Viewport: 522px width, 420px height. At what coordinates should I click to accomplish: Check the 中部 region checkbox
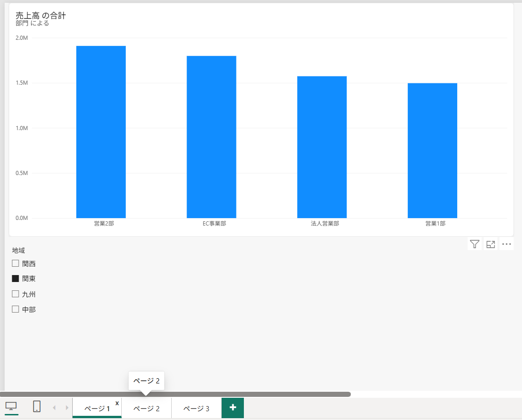pos(15,309)
